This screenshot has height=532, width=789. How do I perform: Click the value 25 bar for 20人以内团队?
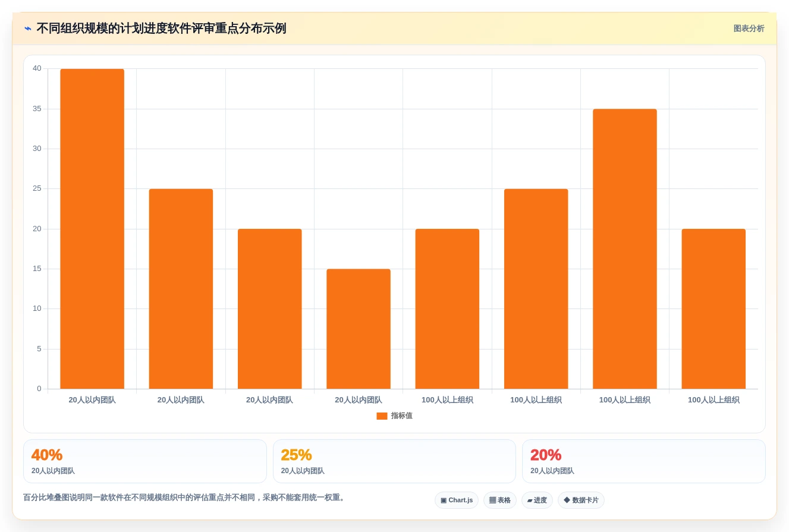point(181,289)
